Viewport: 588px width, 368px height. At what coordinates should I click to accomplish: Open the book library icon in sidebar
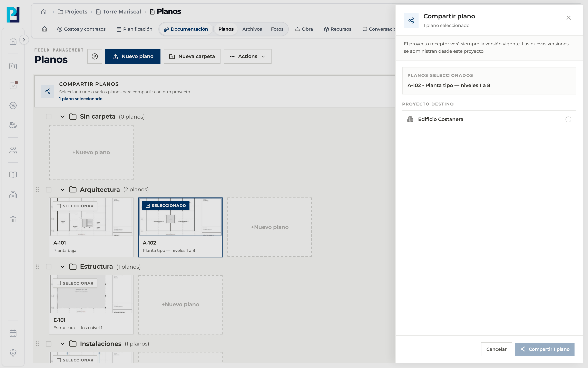tap(13, 175)
